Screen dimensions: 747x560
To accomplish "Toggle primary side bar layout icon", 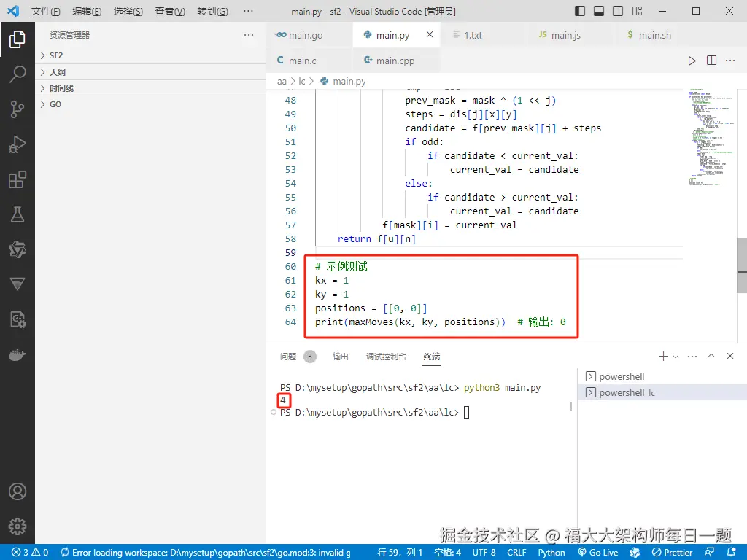I will 580,11.
